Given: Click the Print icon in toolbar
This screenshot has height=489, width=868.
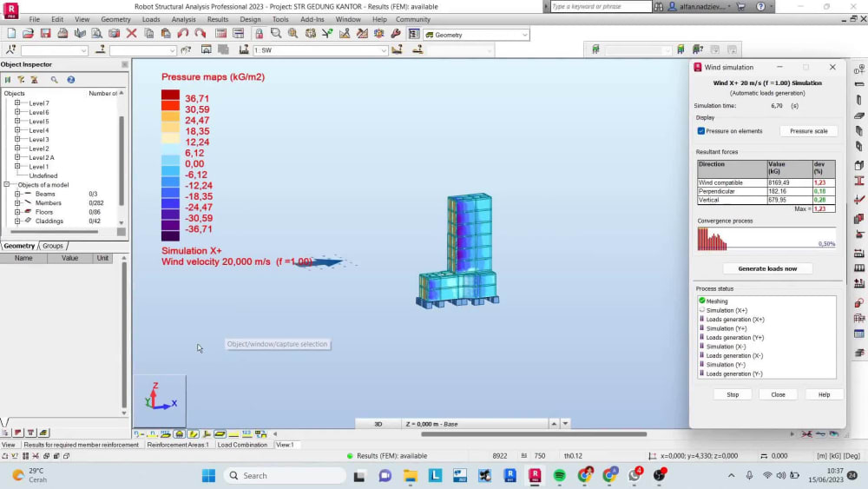Looking at the screenshot, I should pyautogui.click(x=62, y=35).
